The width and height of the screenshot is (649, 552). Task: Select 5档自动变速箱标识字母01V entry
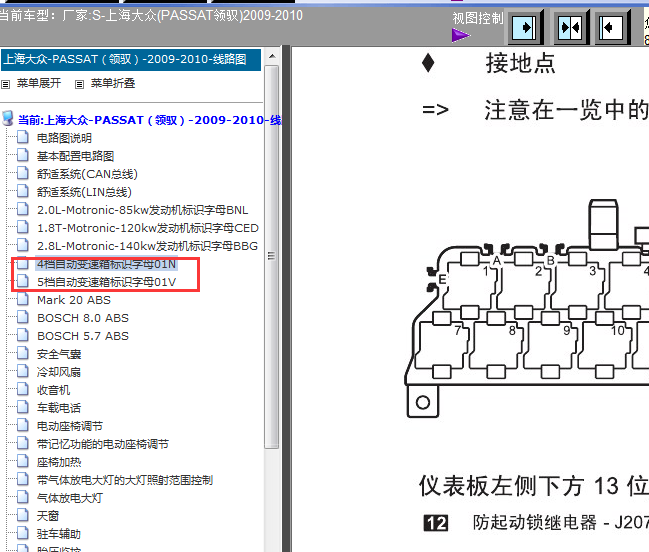coord(106,282)
